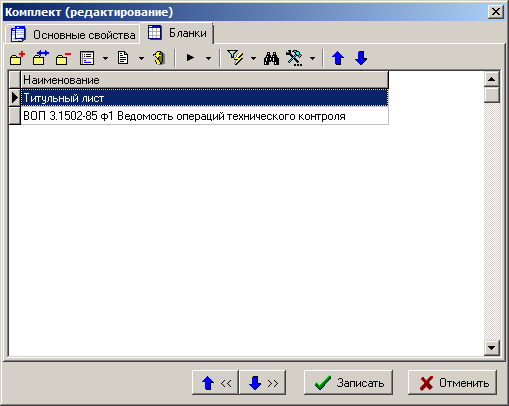Click the document page icon in toolbar

[123, 58]
